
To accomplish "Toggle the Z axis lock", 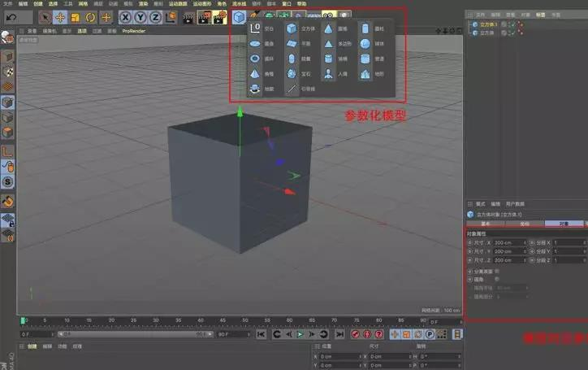I will (156, 17).
